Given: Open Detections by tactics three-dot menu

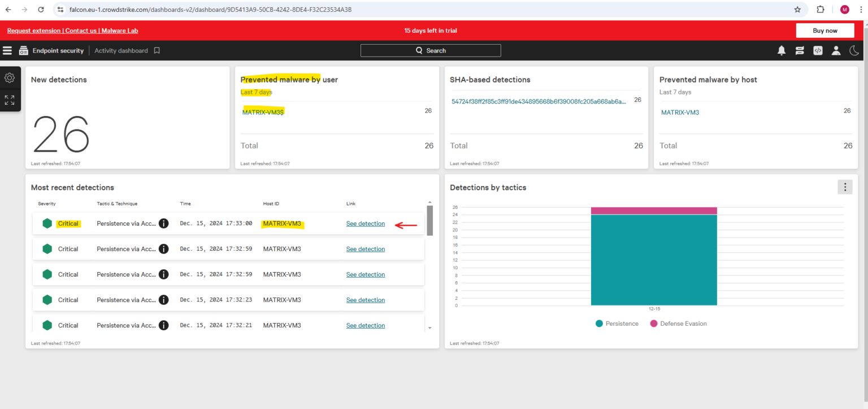Looking at the screenshot, I should tap(845, 187).
